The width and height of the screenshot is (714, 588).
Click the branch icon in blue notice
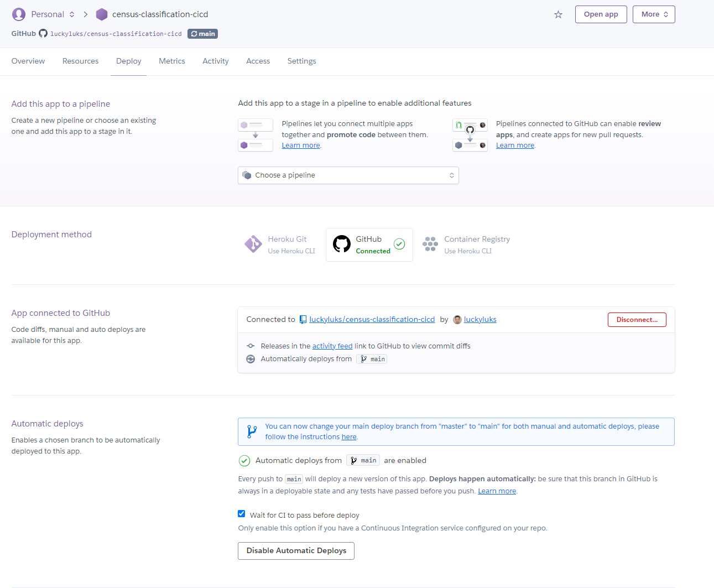252,431
